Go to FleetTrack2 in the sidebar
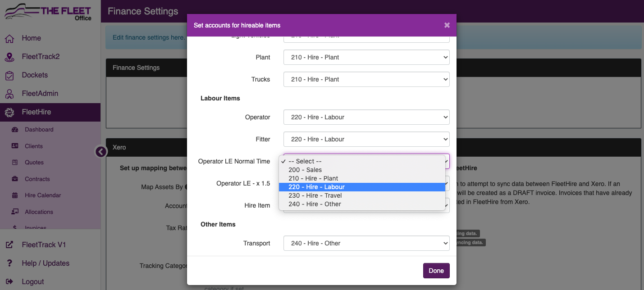This screenshot has height=290, width=644. 41,57
